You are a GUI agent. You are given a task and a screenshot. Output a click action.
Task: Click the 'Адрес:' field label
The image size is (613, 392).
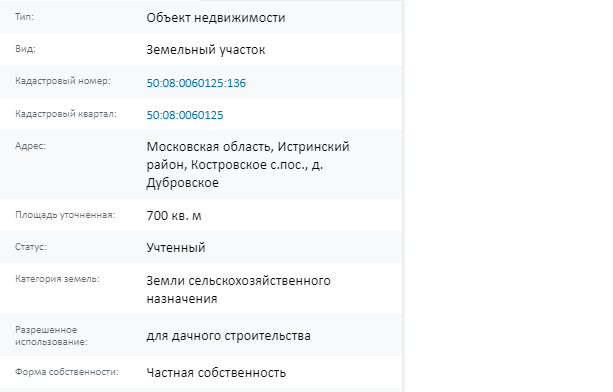click(30, 146)
